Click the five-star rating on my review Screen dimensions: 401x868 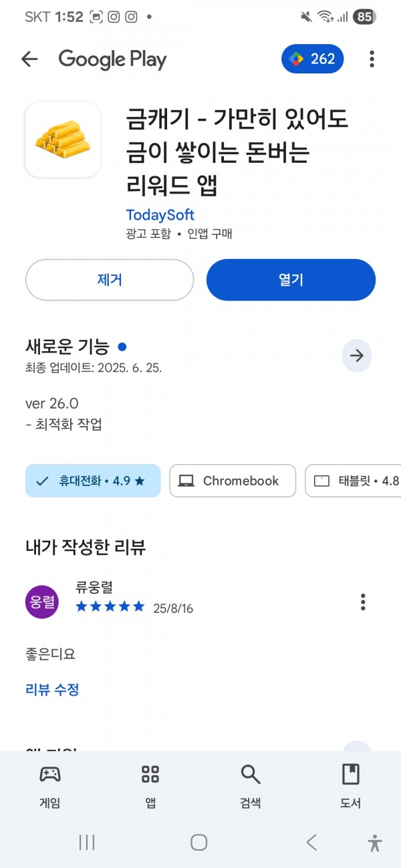click(110, 606)
